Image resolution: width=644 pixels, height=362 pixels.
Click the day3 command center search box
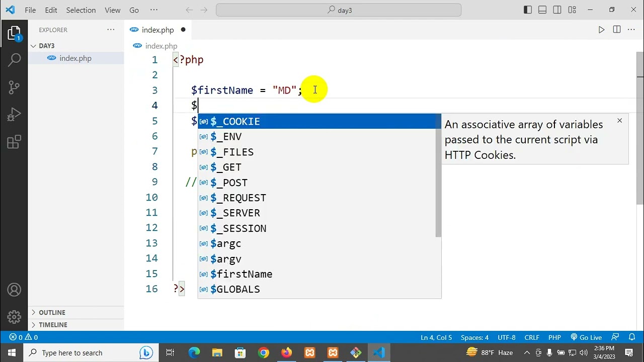click(x=339, y=10)
